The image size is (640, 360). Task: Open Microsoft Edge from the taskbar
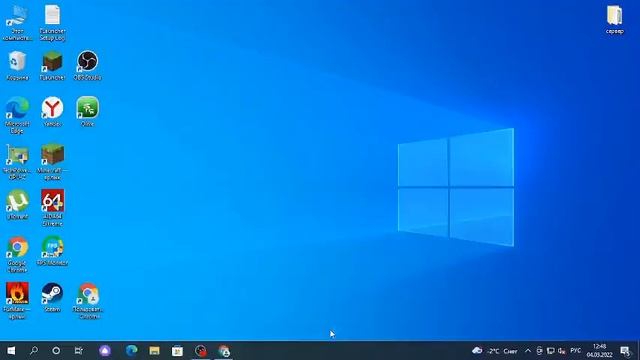point(131,351)
